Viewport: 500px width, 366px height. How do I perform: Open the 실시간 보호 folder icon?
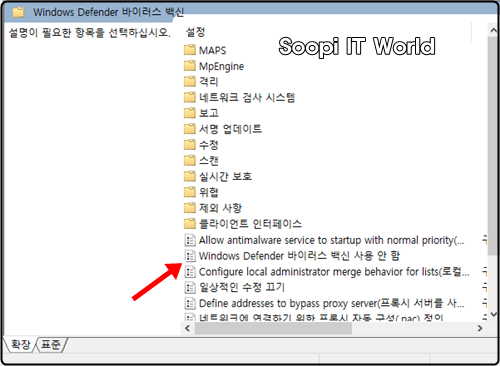[190, 176]
